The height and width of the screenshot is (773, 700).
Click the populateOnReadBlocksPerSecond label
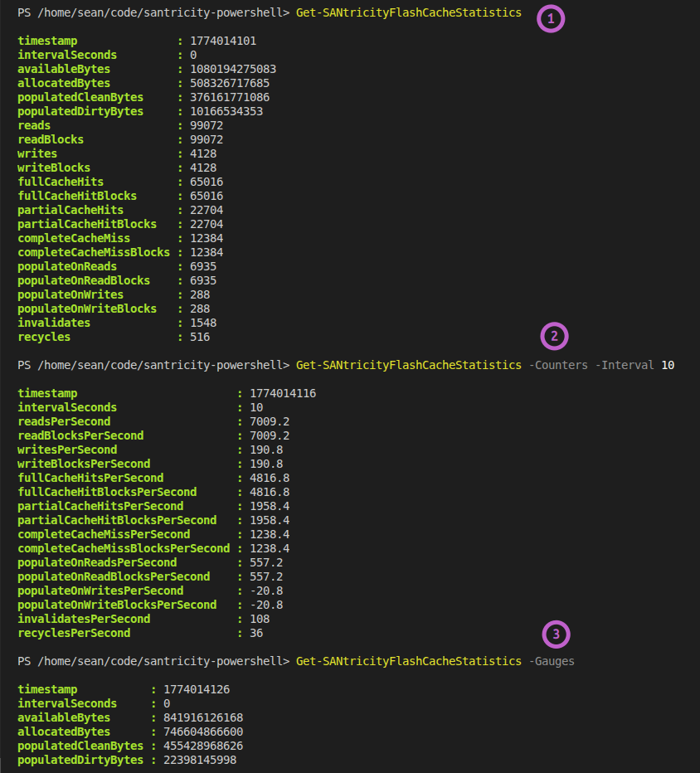pyautogui.click(x=114, y=576)
